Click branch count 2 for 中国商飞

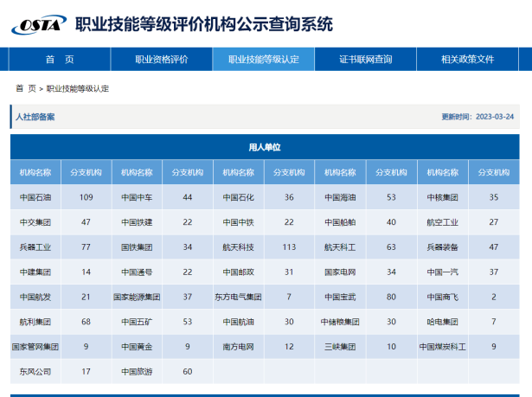click(494, 297)
